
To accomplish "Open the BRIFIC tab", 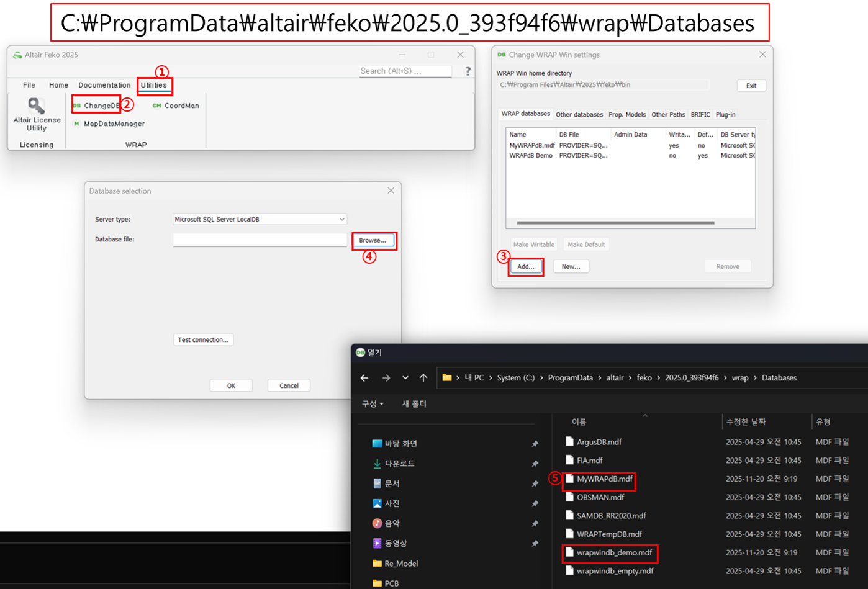I will pos(700,115).
